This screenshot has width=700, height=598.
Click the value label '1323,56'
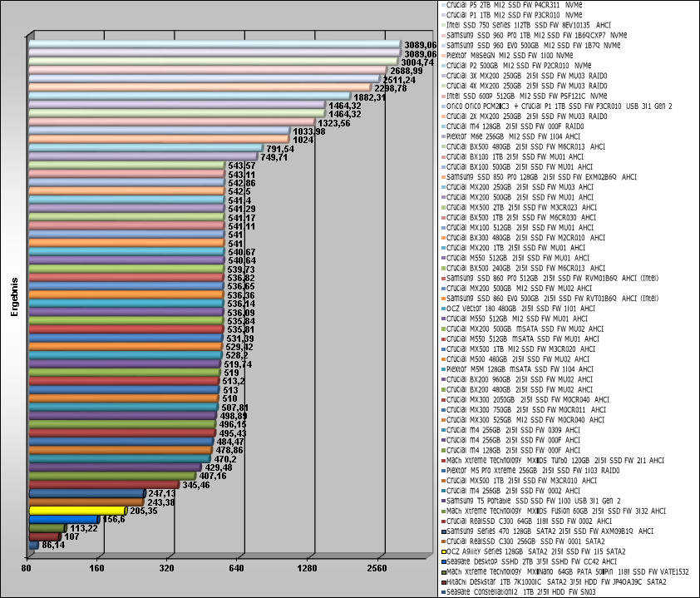[x=334, y=123]
